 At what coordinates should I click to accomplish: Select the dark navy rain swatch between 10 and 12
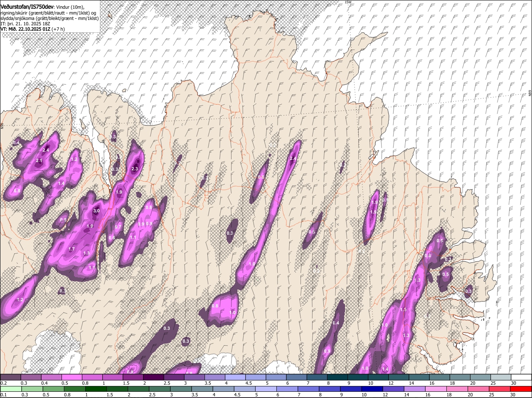pyautogui.click(x=373, y=389)
